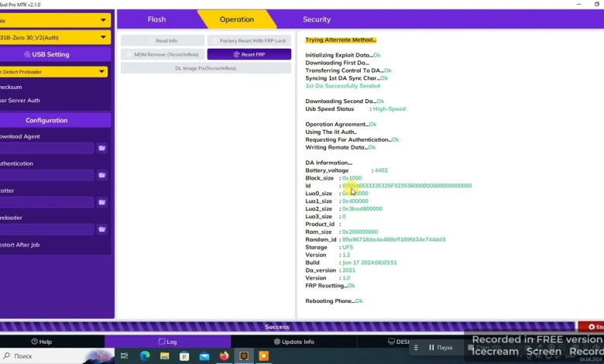Expand the brand selection dropdown
The width and height of the screenshot is (604, 364).
click(x=103, y=20)
